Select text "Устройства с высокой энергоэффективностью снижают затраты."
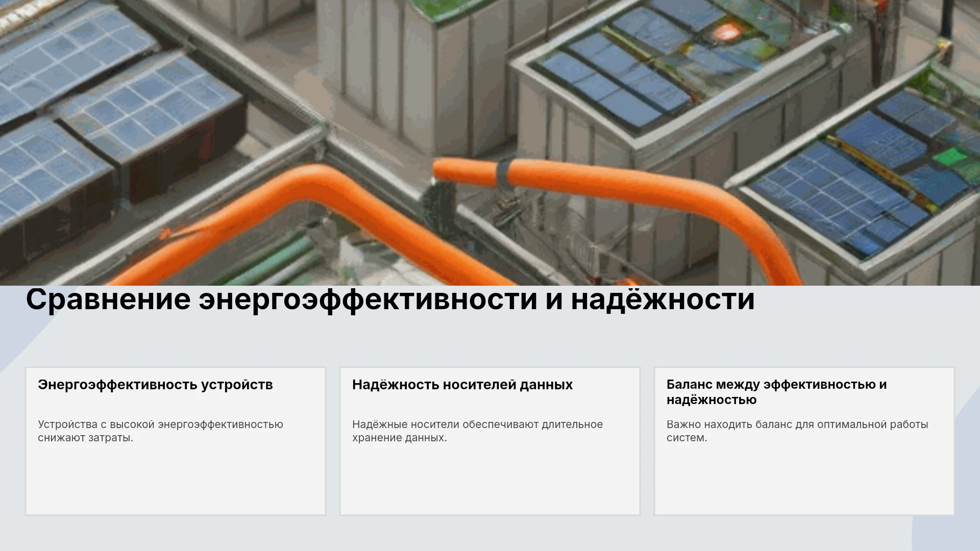980x551 pixels. pos(160,431)
